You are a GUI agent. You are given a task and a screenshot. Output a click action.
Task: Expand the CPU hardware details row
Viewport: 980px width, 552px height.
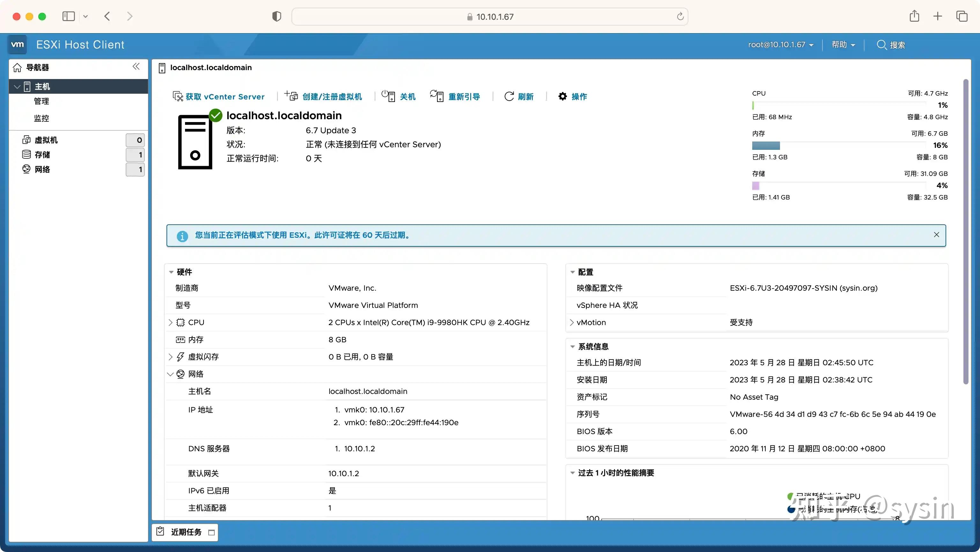(170, 322)
